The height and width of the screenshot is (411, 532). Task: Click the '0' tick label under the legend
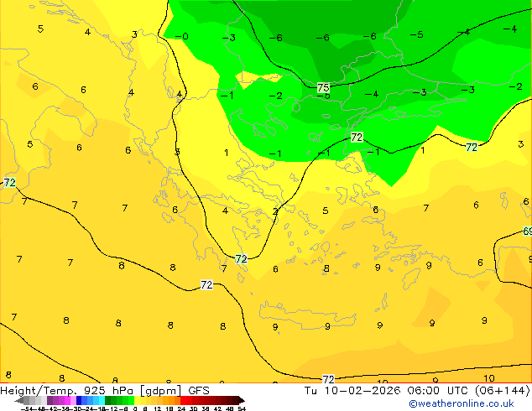[x=135, y=408]
